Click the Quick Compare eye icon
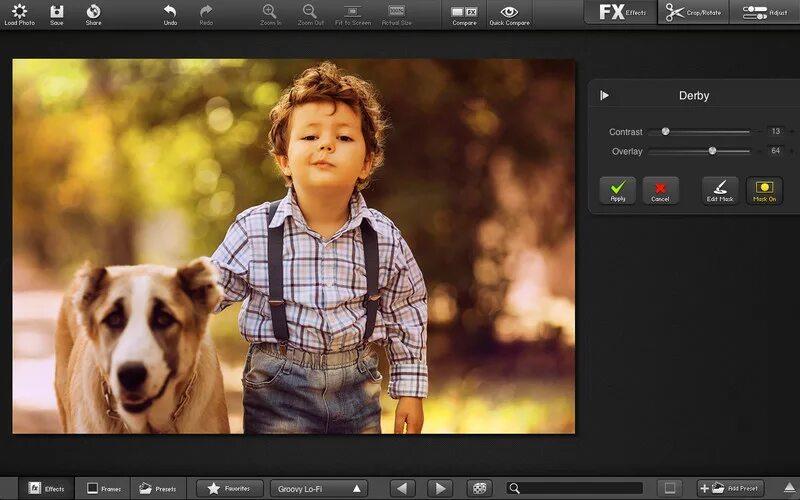This screenshot has width=800, height=500. click(x=509, y=12)
